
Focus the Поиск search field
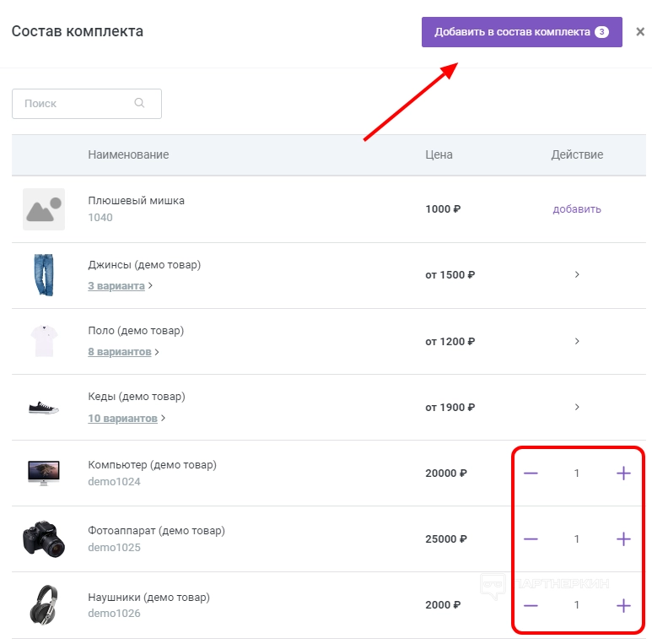76,104
